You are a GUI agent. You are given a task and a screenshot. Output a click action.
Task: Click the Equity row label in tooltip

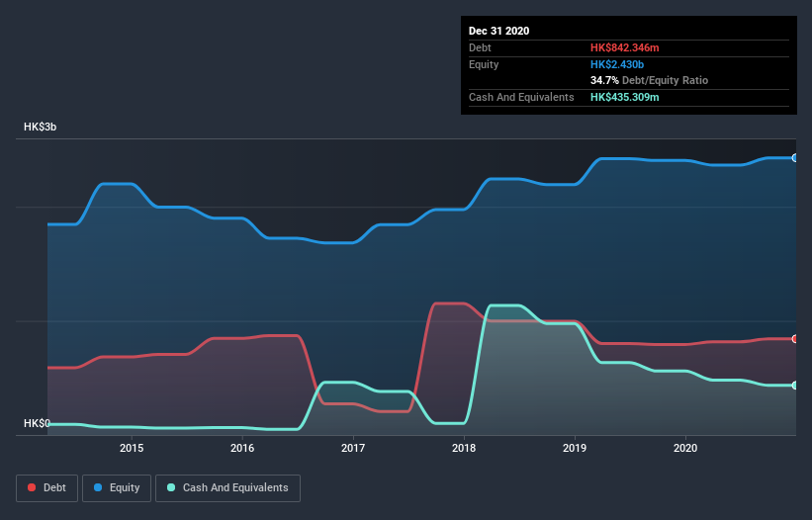(x=484, y=64)
